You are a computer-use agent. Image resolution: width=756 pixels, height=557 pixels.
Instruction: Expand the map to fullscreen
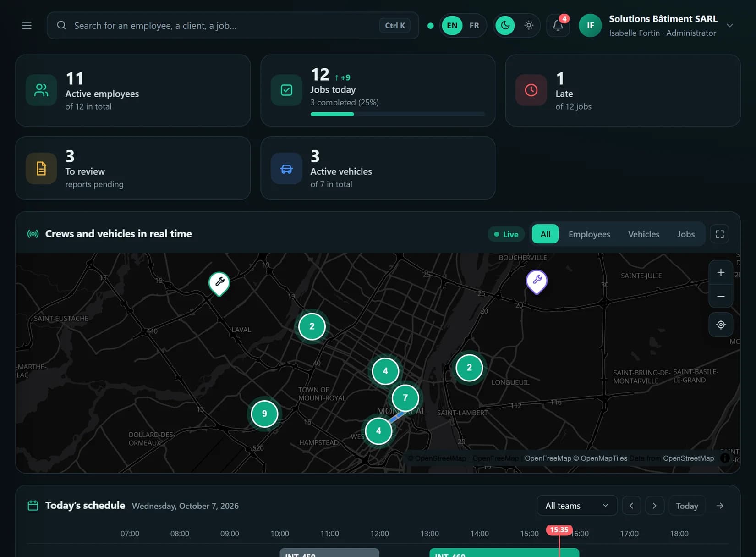tap(720, 234)
